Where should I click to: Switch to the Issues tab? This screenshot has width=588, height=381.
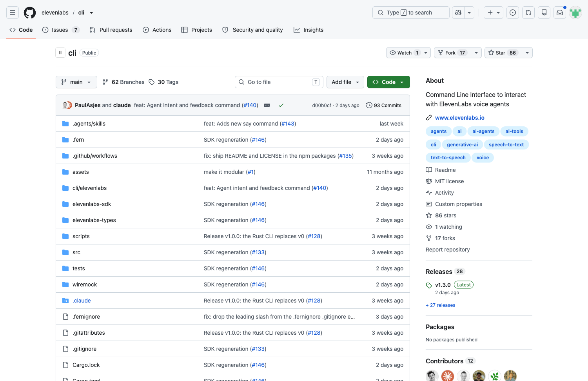(x=60, y=30)
